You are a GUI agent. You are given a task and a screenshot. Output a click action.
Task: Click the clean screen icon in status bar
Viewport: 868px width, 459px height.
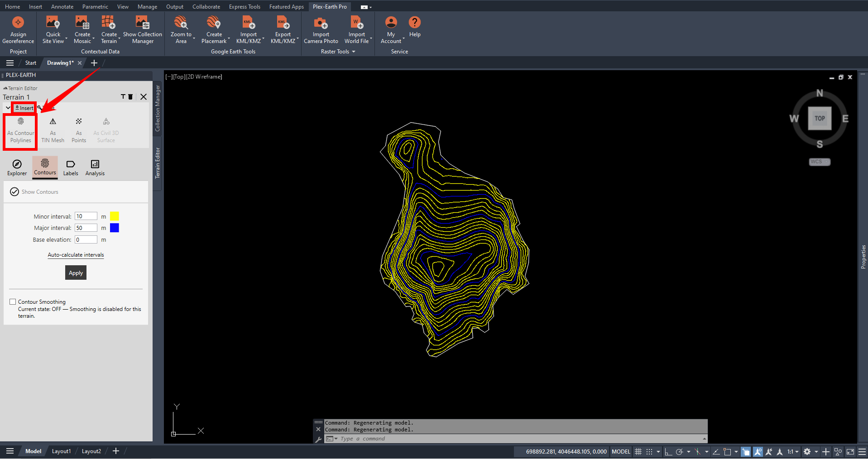coord(850,452)
